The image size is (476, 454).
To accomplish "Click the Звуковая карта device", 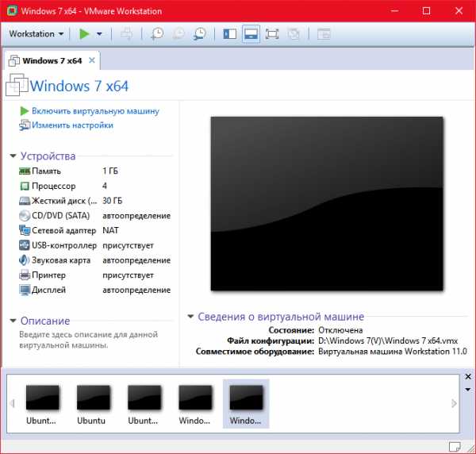I will (x=61, y=260).
